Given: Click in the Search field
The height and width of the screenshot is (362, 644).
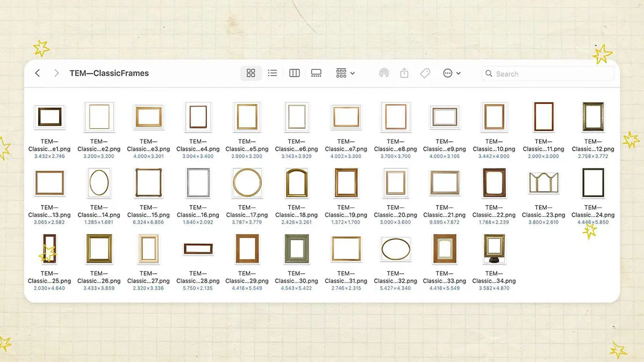Looking at the screenshot, I should (x=553, y=74).
